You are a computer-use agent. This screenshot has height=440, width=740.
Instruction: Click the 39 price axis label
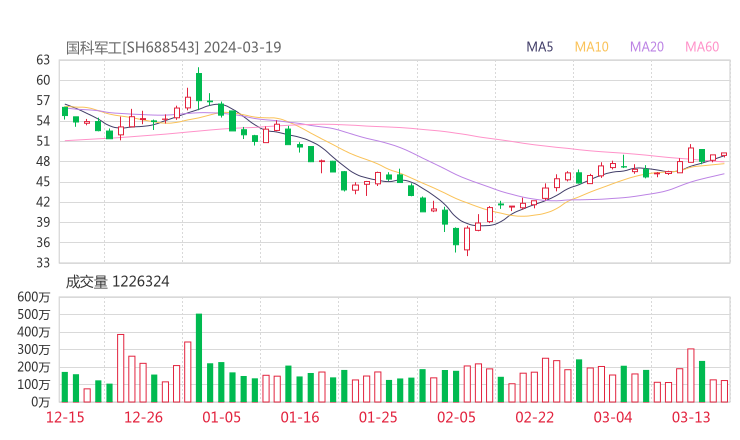[43, 222]
